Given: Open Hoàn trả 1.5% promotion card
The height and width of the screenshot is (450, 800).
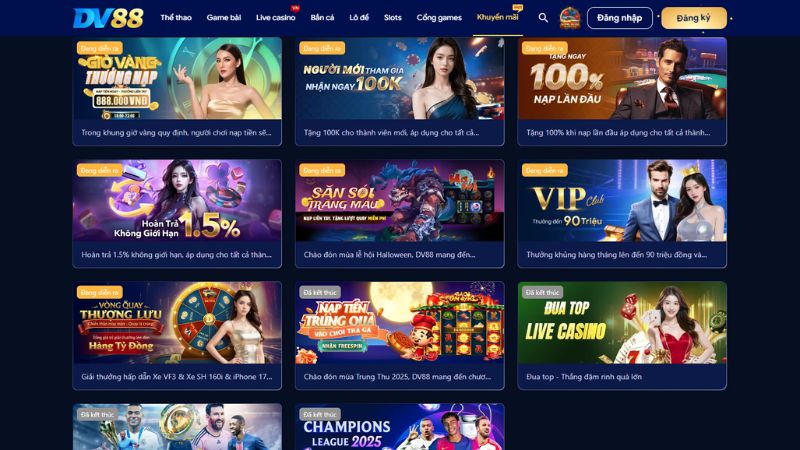Looking at the screenshot, I should (177, 201).
